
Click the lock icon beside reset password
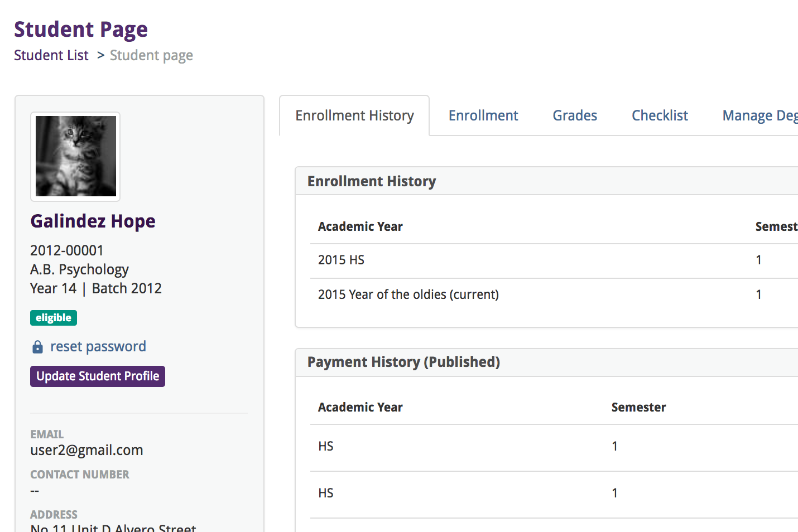(x=37, y=347)
